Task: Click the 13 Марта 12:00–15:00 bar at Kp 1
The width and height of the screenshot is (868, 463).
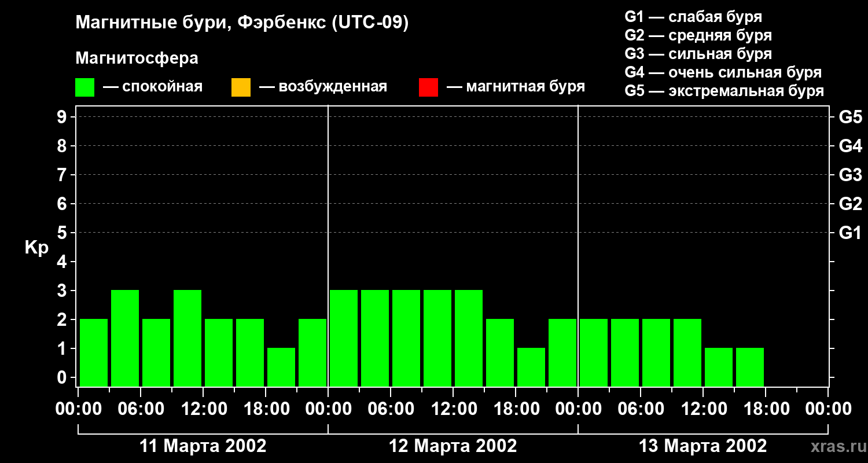Action: click(719, 367)
